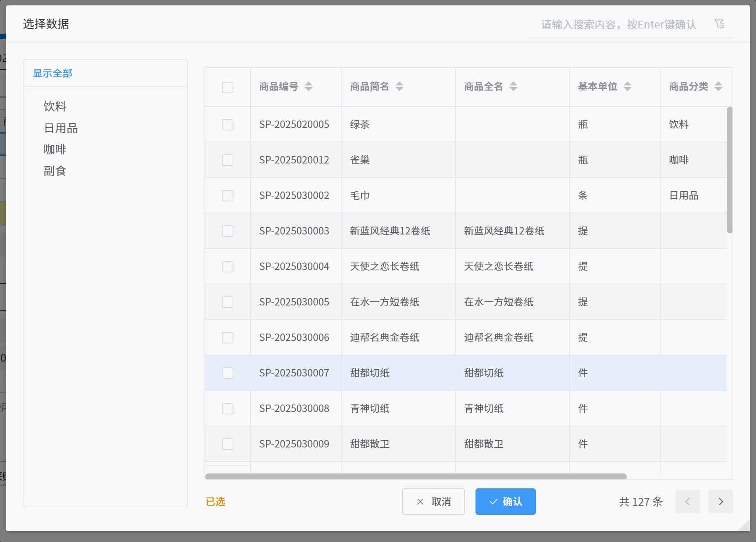Check the row SP-2025020012 雀巢
The image size is (756, 542).
228,160
